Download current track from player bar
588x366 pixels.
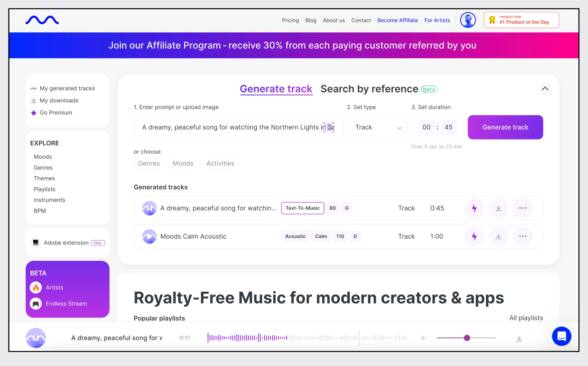point(519,338)
